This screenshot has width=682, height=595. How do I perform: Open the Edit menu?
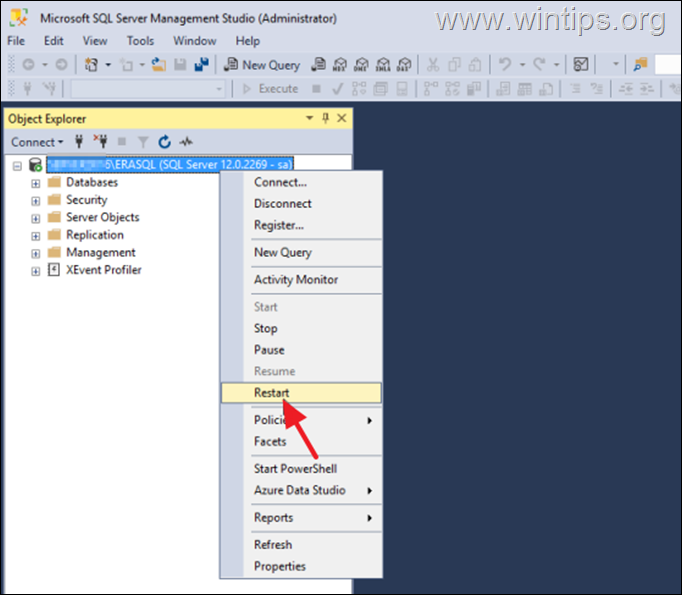tap(53, 41)
